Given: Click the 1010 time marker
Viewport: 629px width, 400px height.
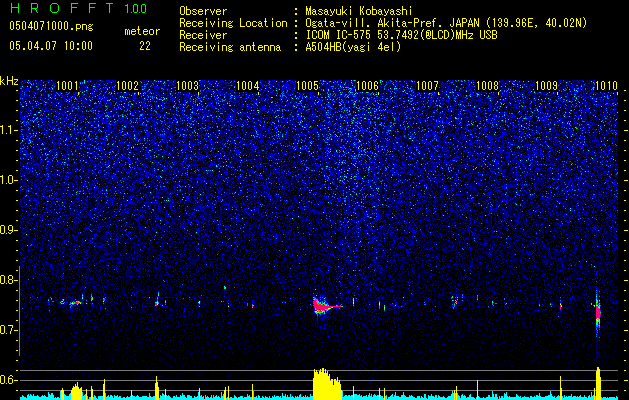Looking at the screenshot, I should pyautogui.click(x=607, y=86).
